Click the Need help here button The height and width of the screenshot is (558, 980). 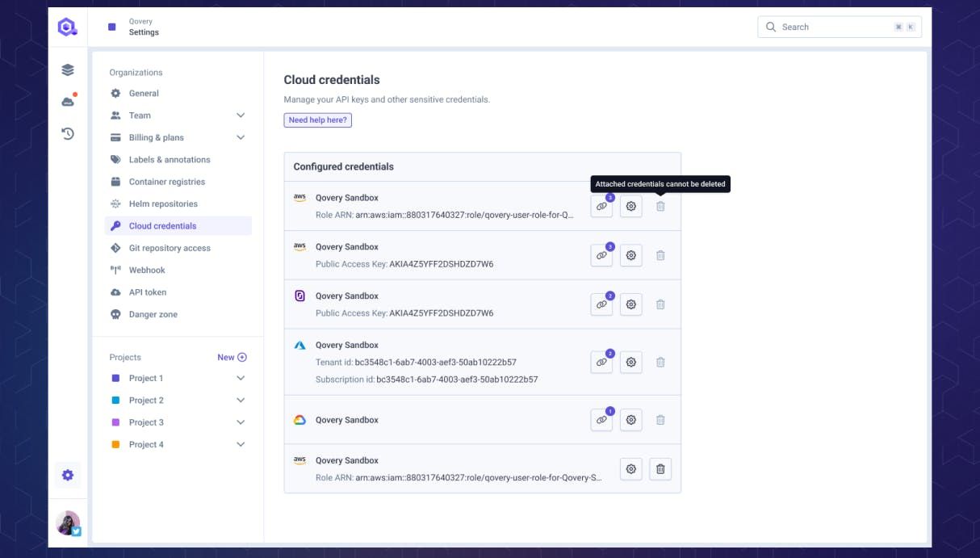point(317,120)
